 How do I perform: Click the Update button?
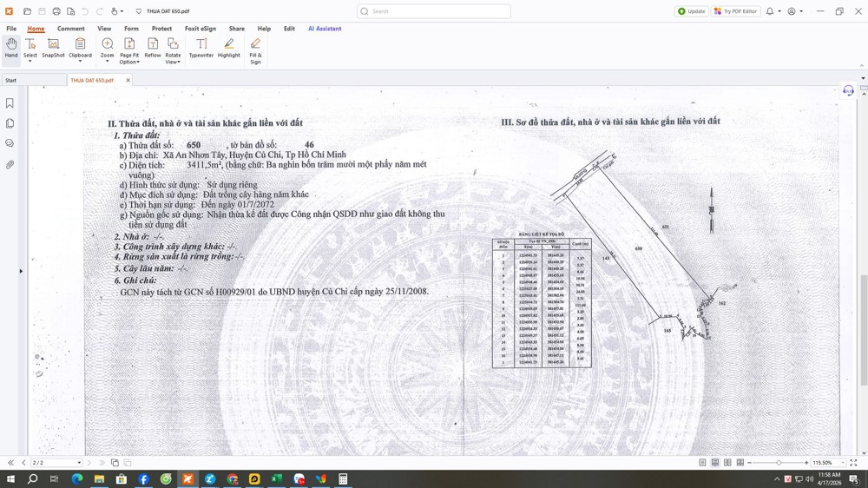(692, 11)
